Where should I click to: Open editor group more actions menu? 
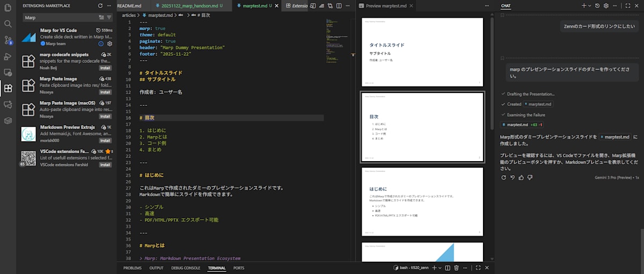tap(348, 5)
